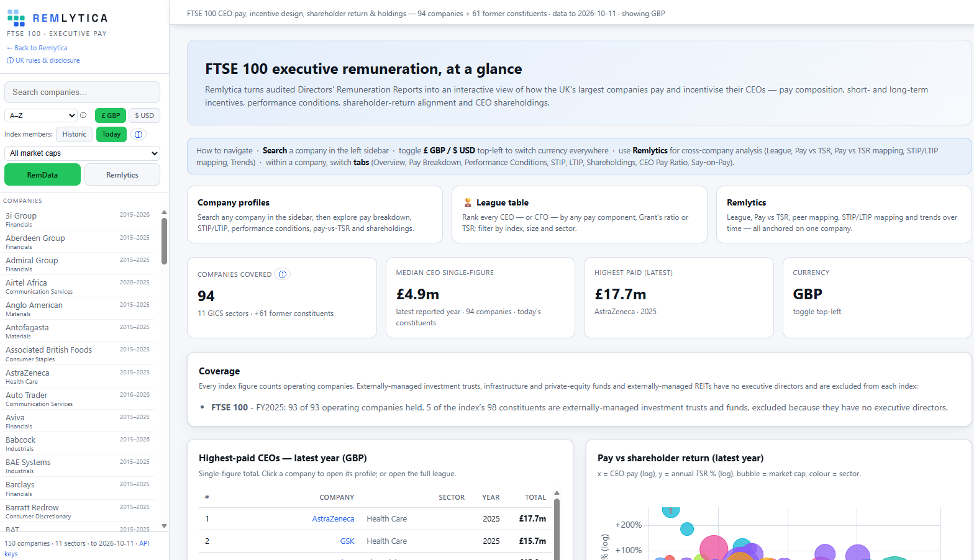
Task: Click company list scroll-up arrow
Action: coord(164,212)
